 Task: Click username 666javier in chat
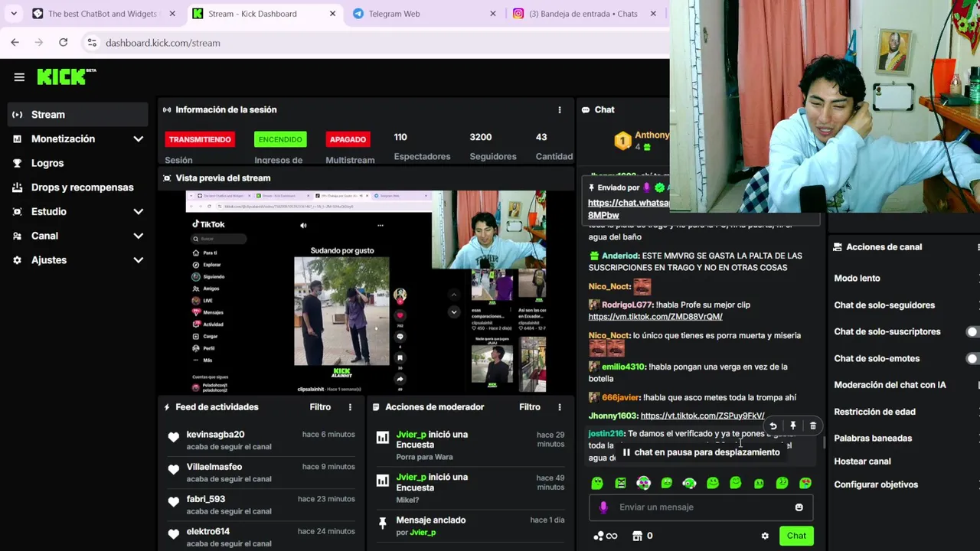tap(620, 397)
